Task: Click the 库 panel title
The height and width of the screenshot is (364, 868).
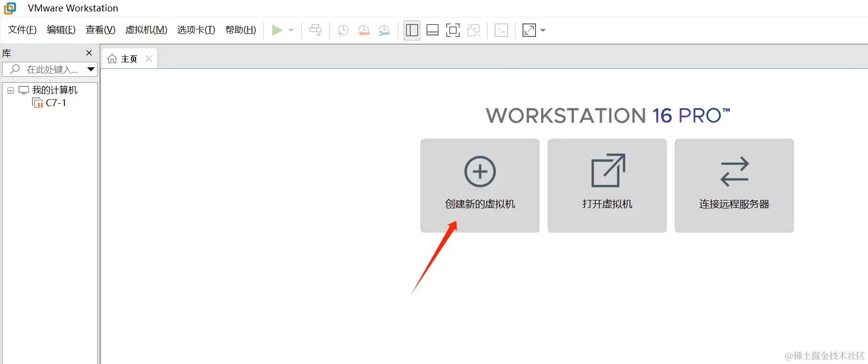Action: 7,53
